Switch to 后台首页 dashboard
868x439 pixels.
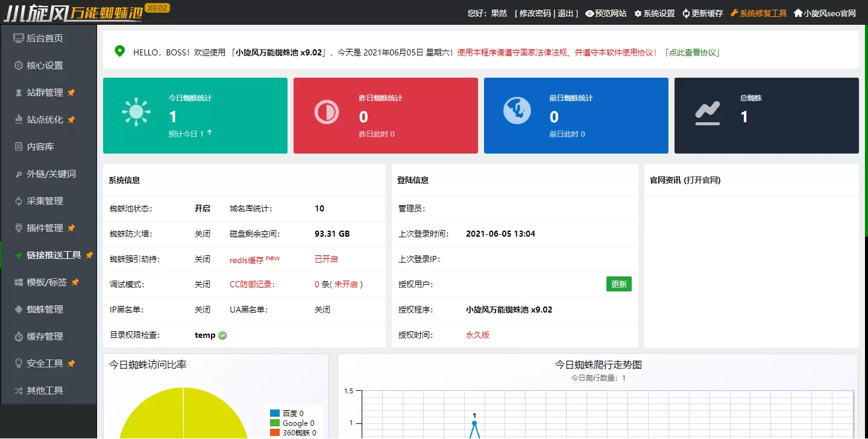pos(45,38)
